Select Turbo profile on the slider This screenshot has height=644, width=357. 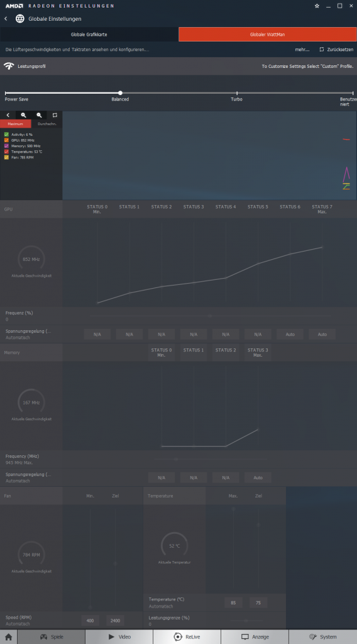237,93
